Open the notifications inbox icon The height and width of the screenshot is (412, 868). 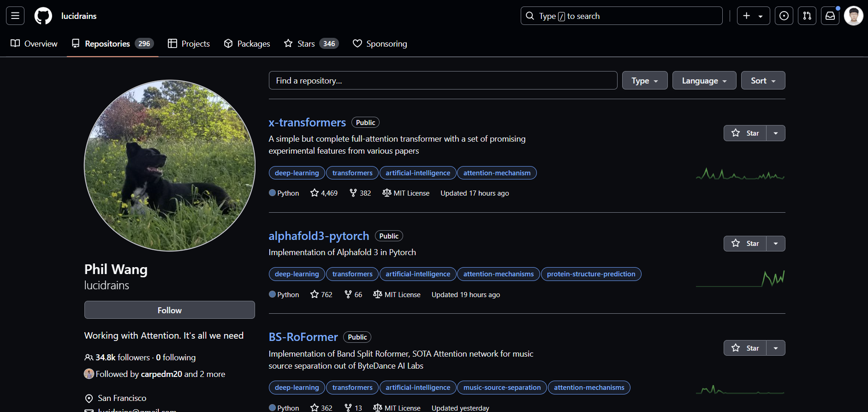click(830, 16)
